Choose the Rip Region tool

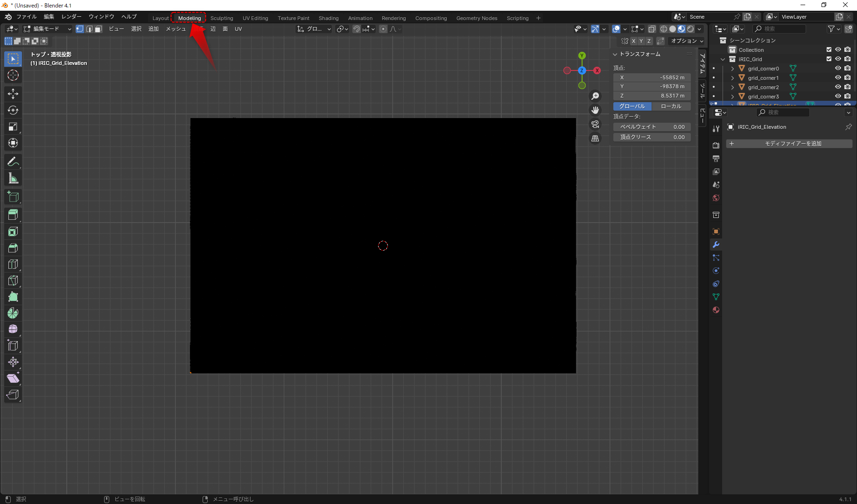[x=13, y=395]
